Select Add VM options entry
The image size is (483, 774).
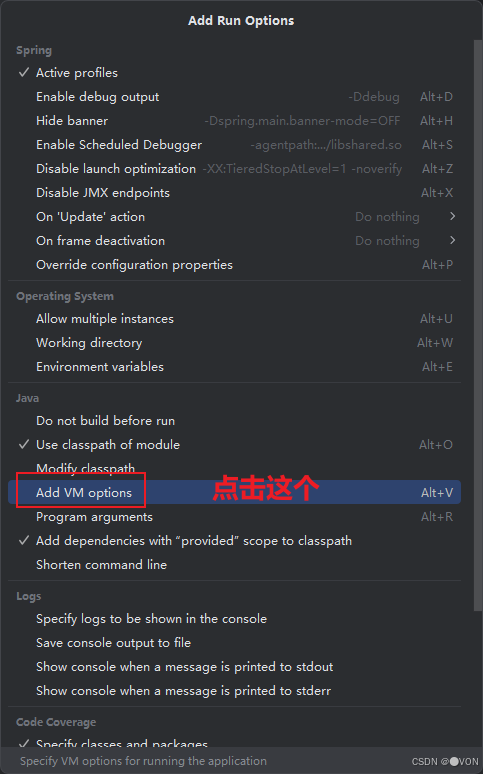[x=234, y=493]
